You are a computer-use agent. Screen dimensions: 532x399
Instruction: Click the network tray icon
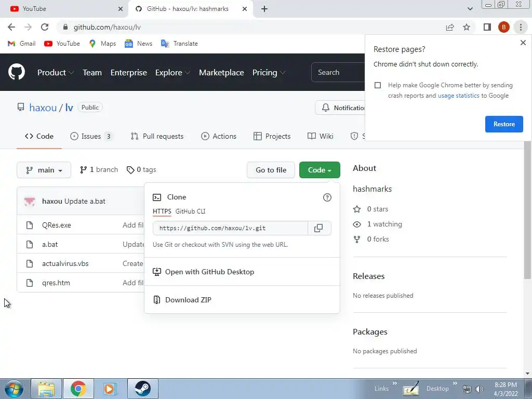(467, 389)
